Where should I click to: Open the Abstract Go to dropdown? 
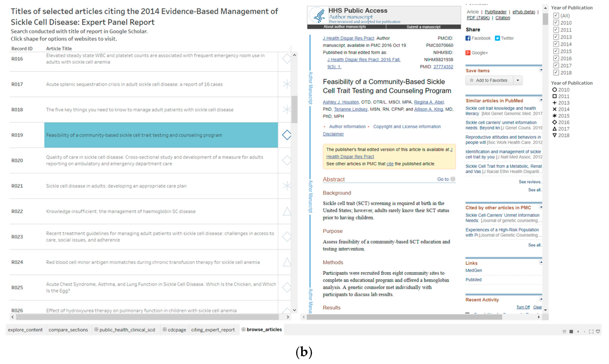point(453,179)
